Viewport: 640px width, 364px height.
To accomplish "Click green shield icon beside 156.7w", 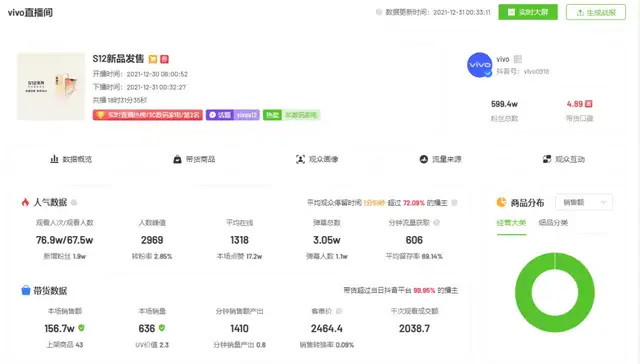I will (81, 328).
